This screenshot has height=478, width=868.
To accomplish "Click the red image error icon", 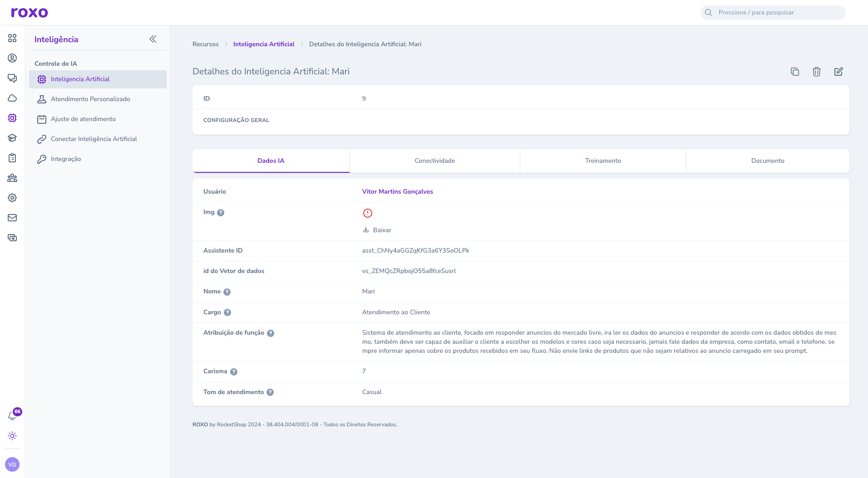I will (368, 213).
